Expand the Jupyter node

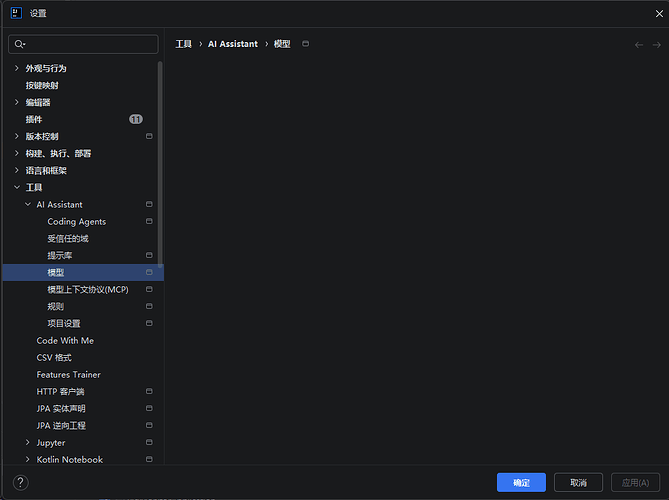pyautogui.click(x=28, y=442)
